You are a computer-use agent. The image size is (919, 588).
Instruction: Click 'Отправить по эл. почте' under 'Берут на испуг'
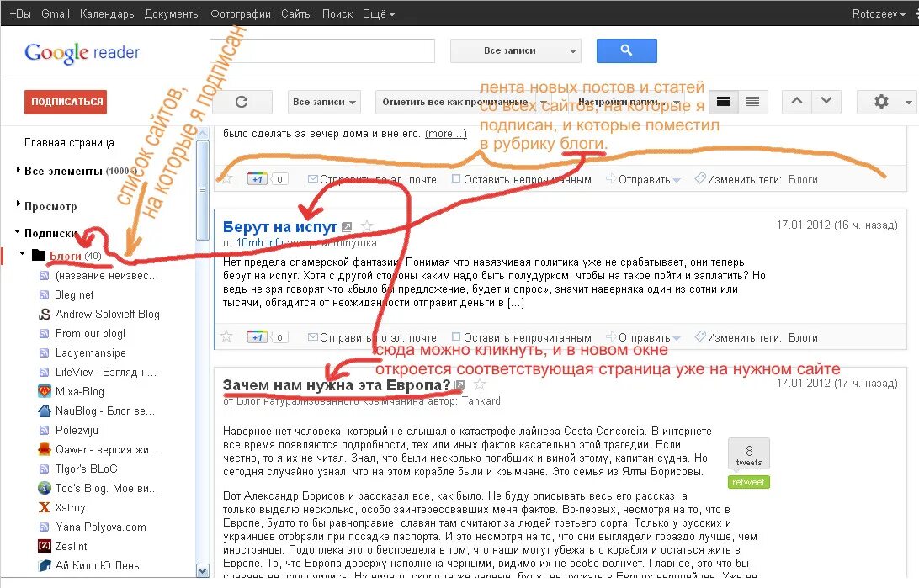[372, 337]
